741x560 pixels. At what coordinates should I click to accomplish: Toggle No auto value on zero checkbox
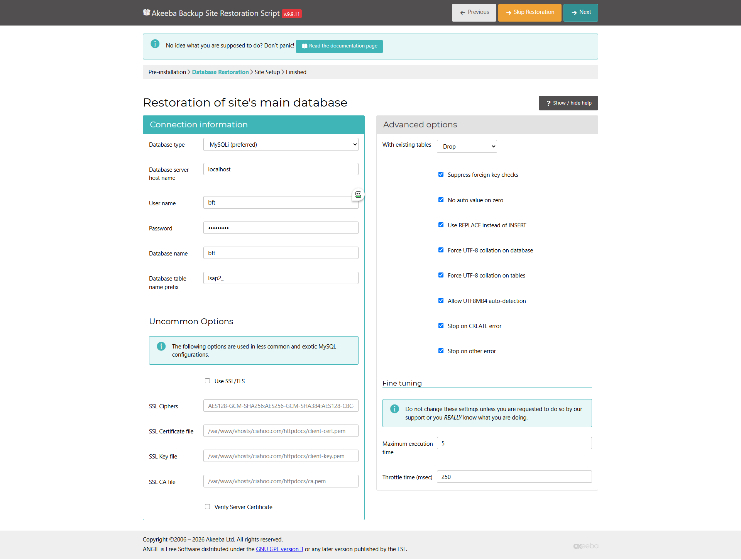(441, 200)
